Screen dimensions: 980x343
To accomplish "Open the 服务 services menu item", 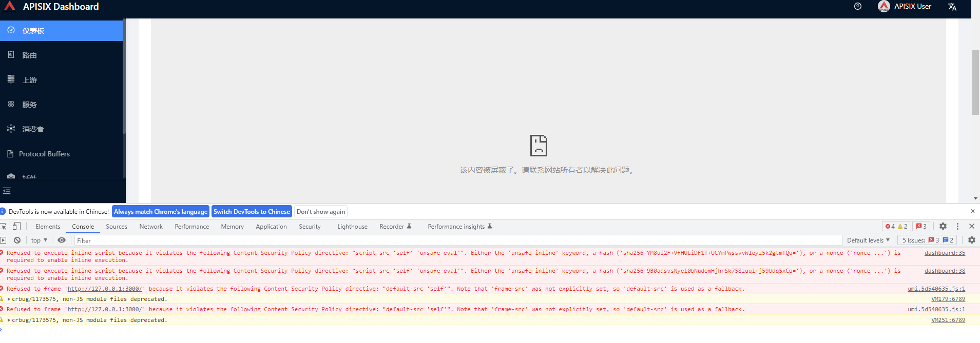I will click(62, 105).
